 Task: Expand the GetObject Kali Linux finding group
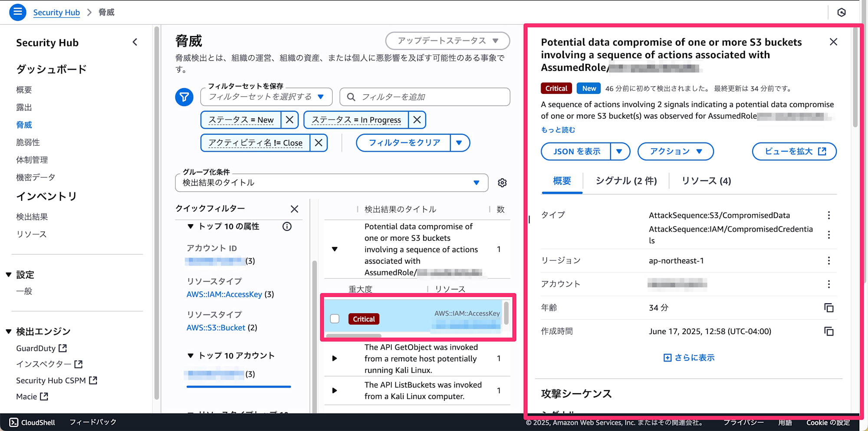click(335, 358)
